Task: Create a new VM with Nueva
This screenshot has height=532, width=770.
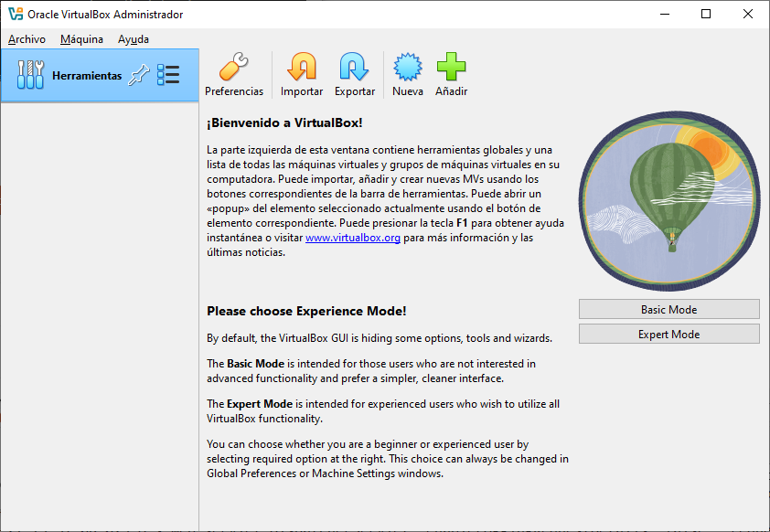Action: pyautogui.click(x=408, y=75)
